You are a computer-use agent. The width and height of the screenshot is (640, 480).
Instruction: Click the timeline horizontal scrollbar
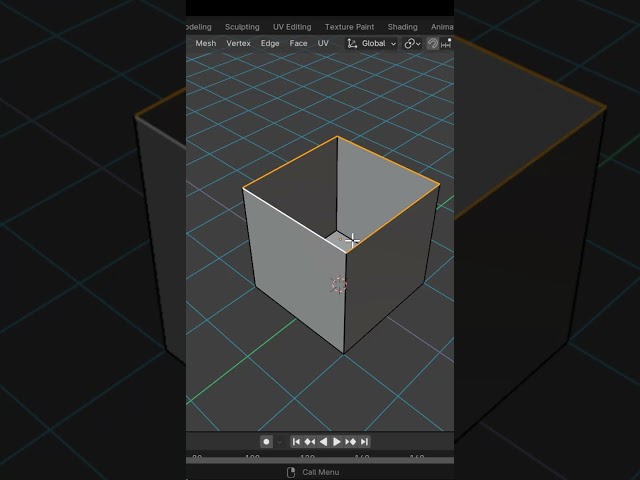click(320, 460)
